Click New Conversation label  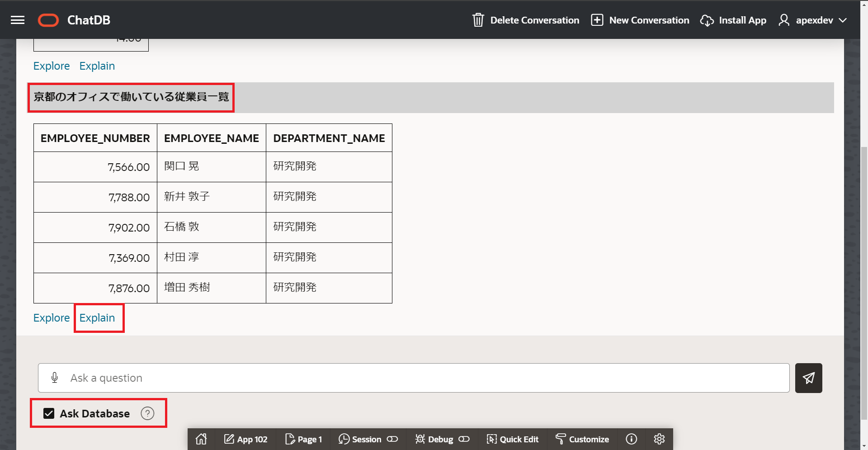[649, 20]
